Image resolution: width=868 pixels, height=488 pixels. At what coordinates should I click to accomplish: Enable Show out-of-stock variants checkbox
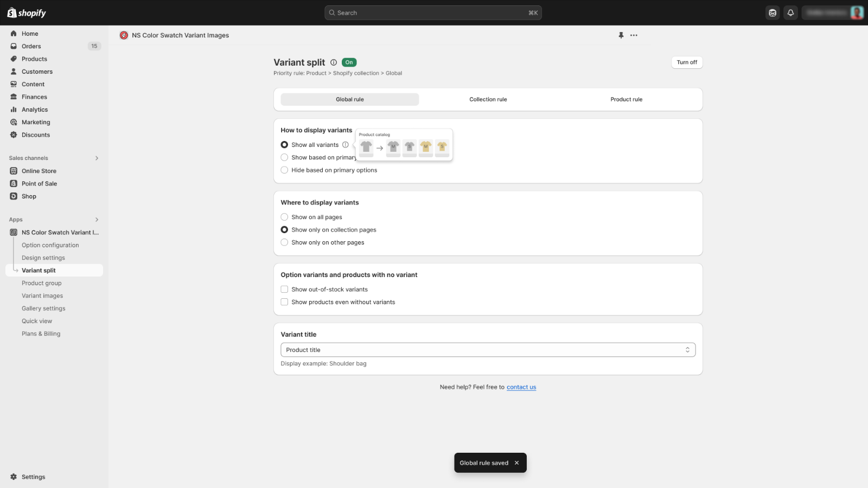(x=284, y=290)
